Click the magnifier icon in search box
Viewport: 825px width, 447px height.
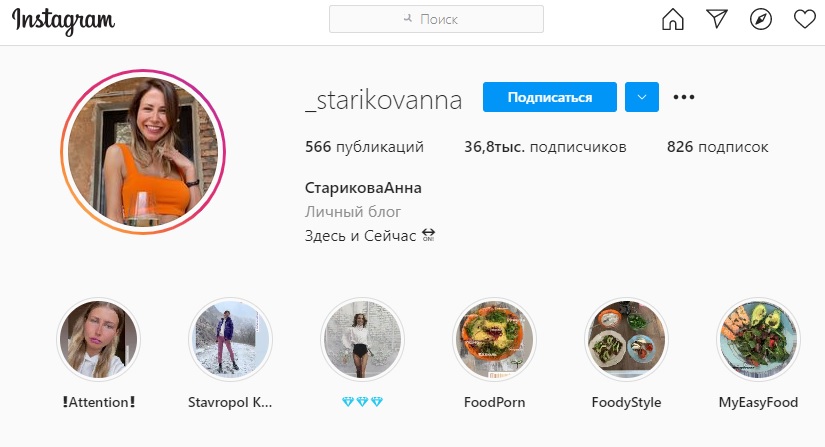408,19
